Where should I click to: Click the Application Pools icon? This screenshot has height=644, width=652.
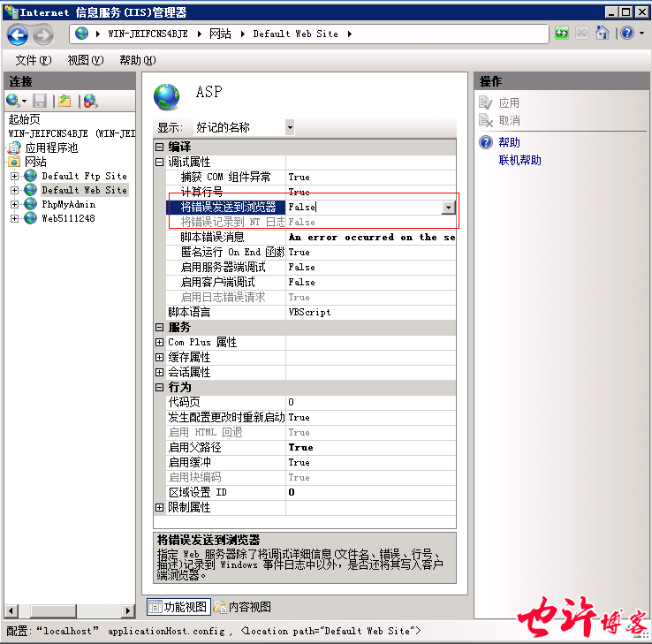click(x=15, y=148)
